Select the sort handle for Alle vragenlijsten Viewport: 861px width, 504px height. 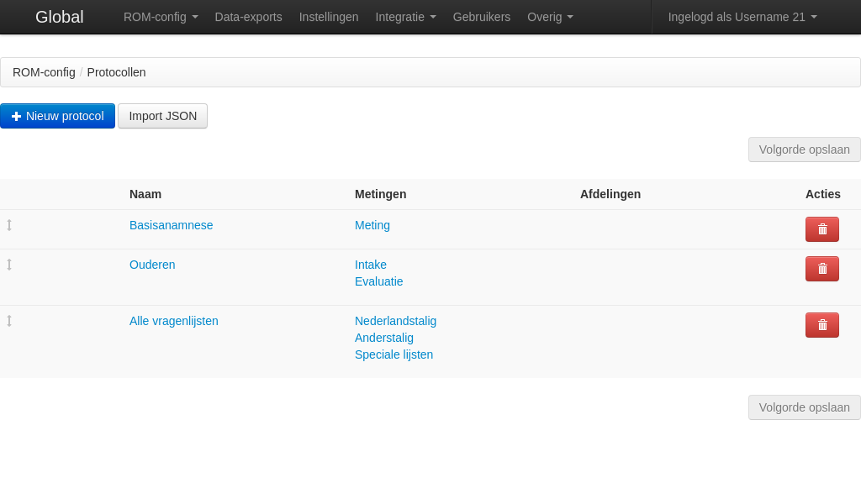[x=9, y=321]
